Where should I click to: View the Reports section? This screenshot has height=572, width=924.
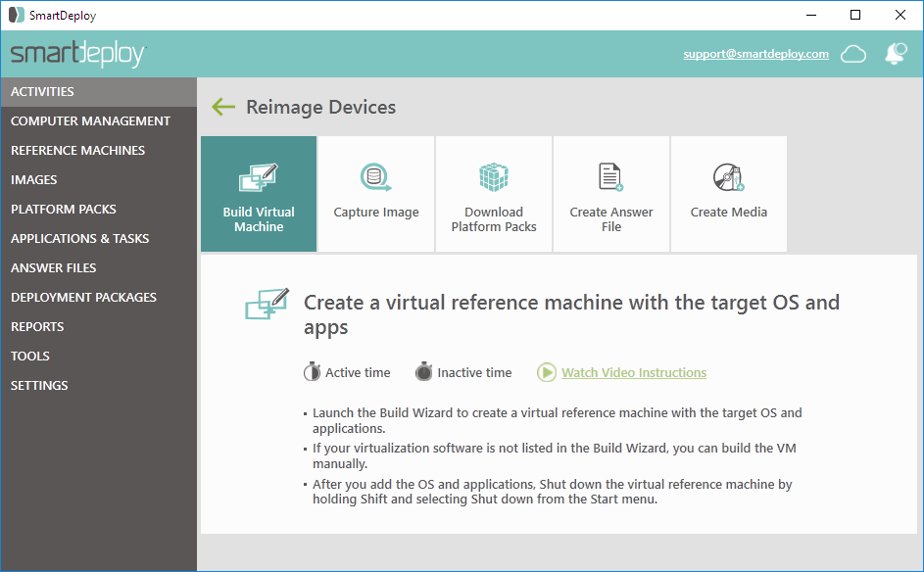(x=98, y=327)
